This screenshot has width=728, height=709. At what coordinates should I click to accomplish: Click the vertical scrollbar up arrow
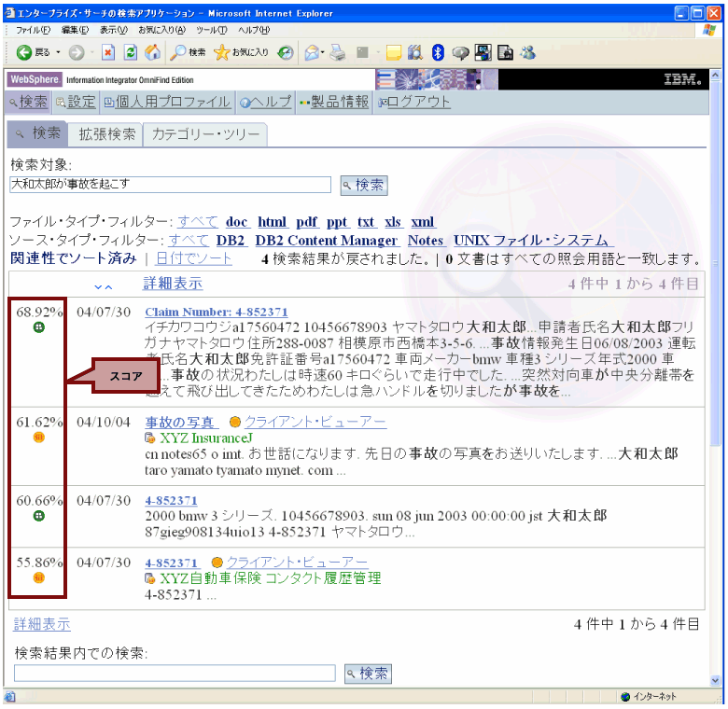(715, 75)
